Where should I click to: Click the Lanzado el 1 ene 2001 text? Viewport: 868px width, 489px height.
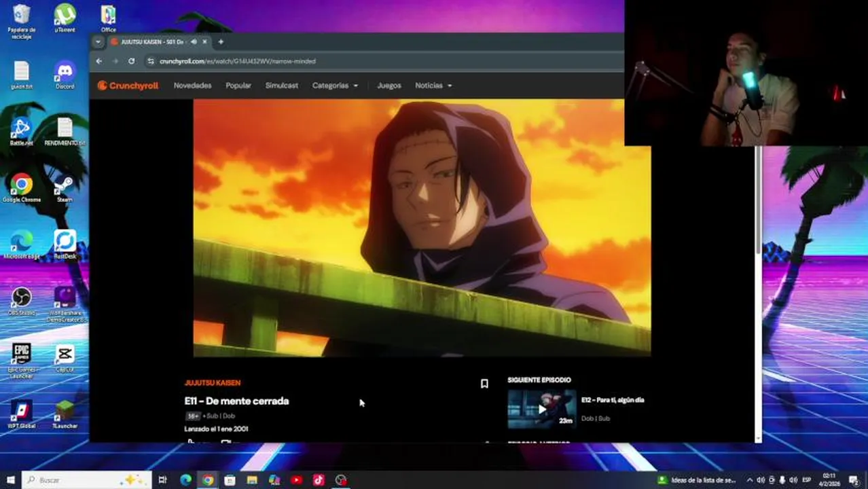coord(216,429)
